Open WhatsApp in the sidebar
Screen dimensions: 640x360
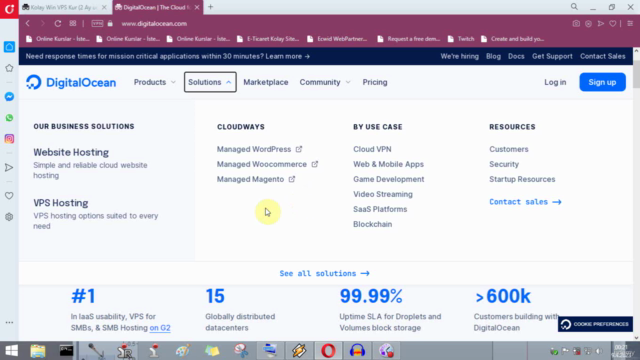pyautogui.click(x=9, y=118)
